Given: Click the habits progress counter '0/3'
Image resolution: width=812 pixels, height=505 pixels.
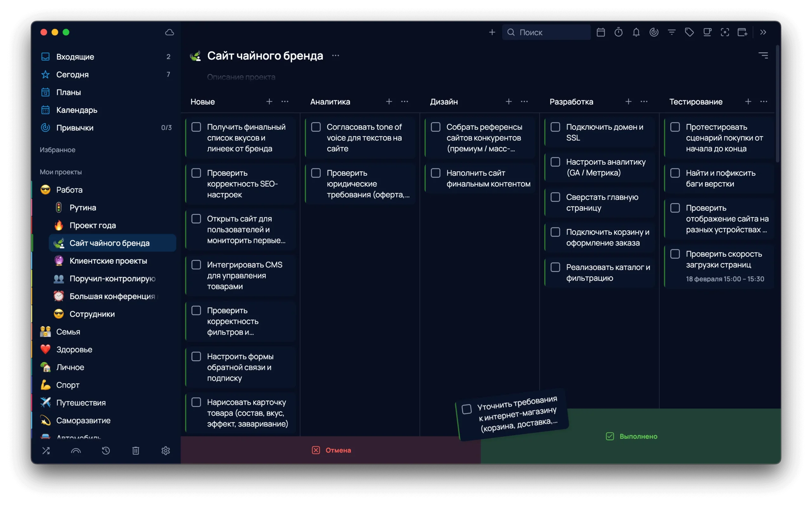Looking at the screenshot, I should pos(166,127).
